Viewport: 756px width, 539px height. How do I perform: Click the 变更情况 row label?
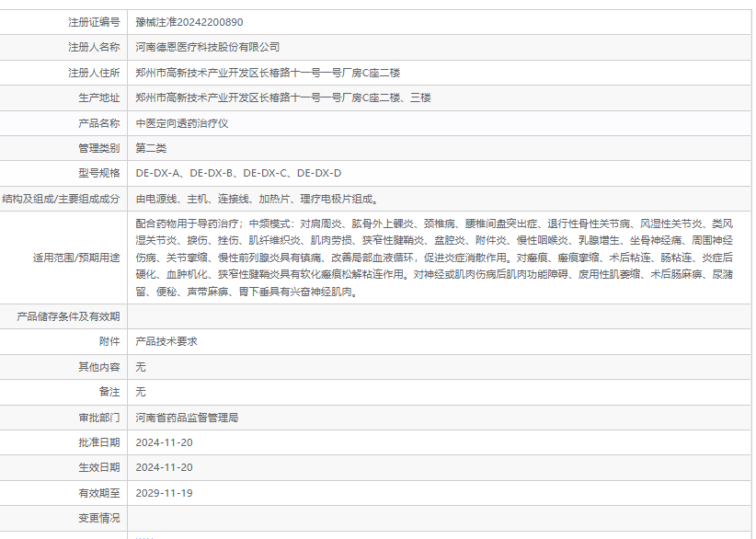(x=99, y=518)
